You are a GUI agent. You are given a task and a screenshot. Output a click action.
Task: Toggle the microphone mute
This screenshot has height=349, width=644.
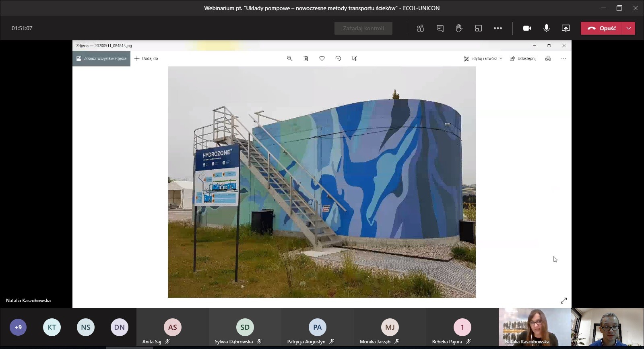point(546,28)
